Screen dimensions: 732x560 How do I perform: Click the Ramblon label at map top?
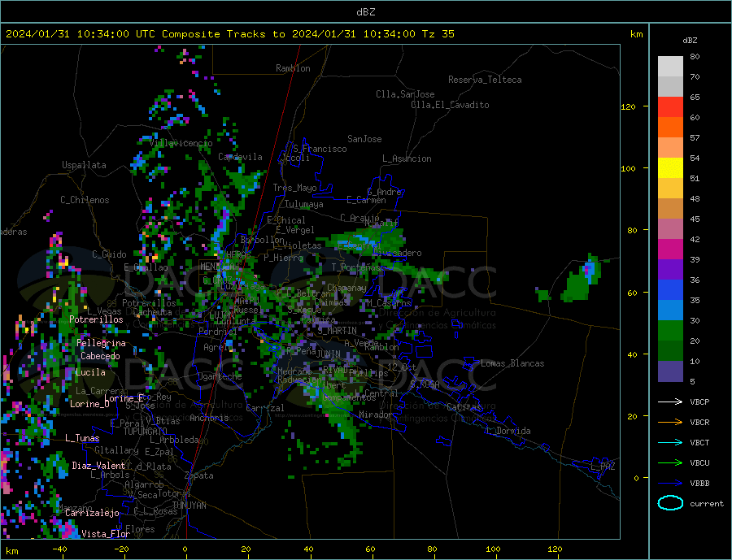[293, 68]
